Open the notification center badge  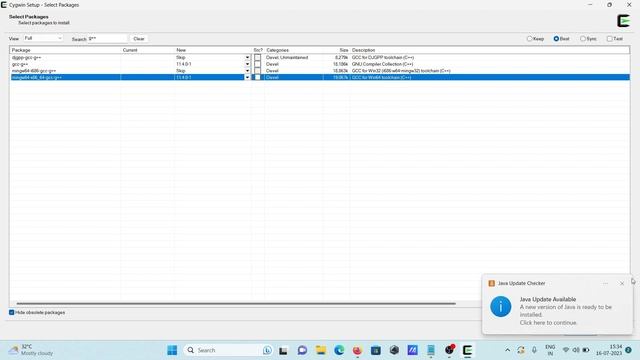point(628,350)
